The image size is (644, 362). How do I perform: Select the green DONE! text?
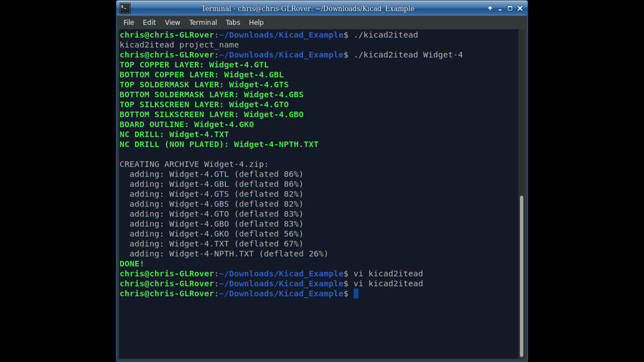[x=131, y=263]
